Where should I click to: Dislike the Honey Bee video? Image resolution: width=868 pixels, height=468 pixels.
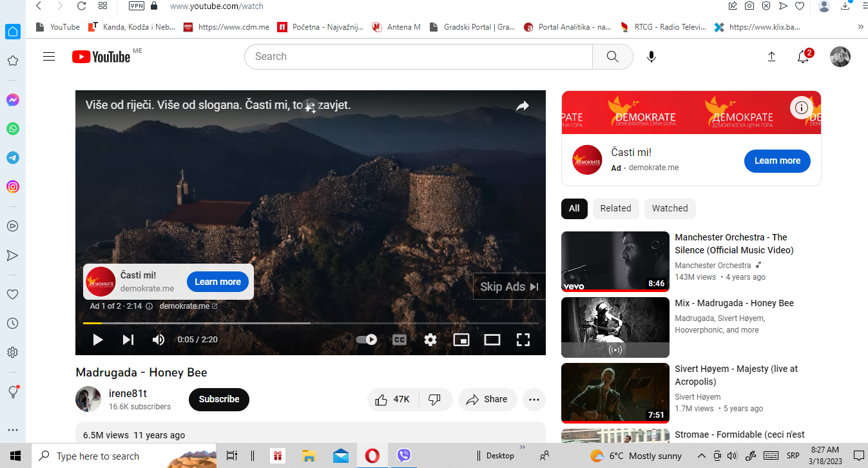[435, 400]
